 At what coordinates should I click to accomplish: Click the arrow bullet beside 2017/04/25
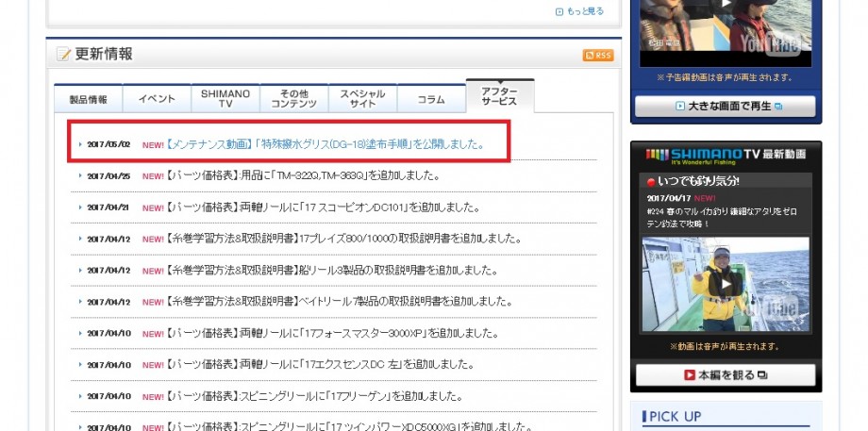click(x=80, y=176)
